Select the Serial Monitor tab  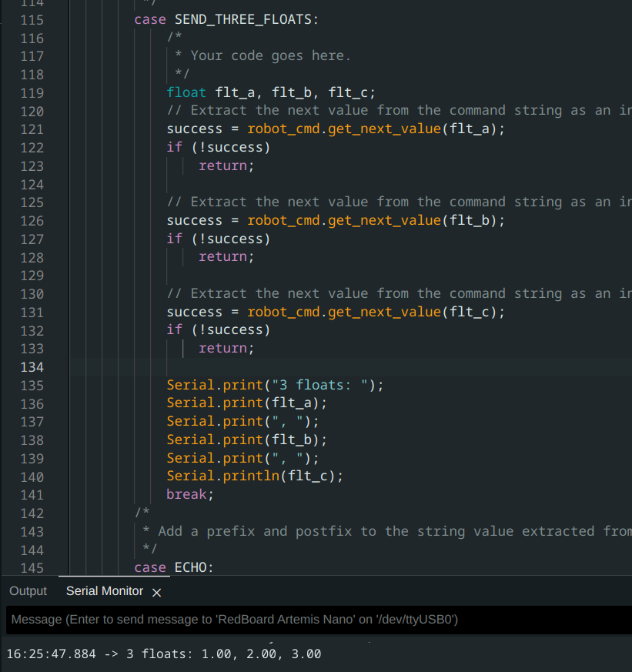(105, 591)
